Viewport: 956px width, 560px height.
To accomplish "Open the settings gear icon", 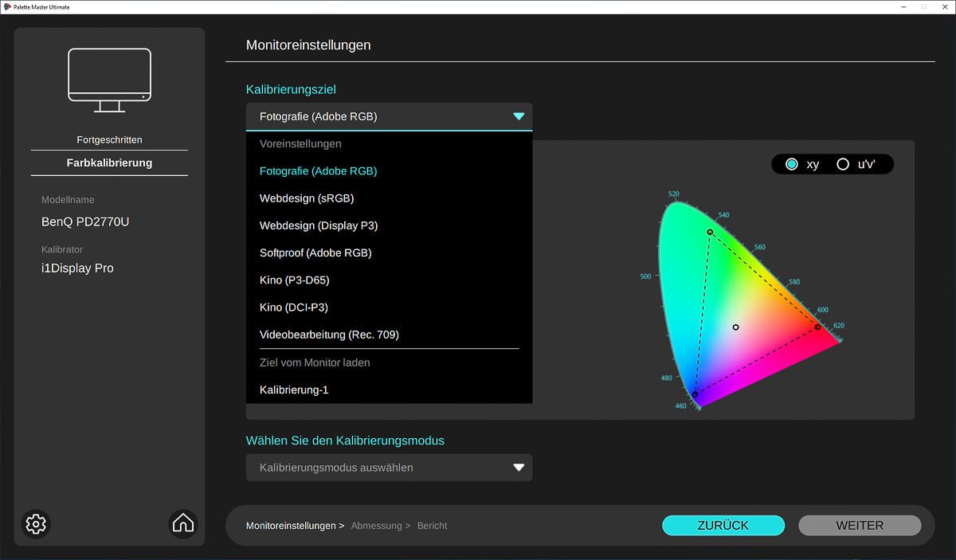I will [36, 523].
